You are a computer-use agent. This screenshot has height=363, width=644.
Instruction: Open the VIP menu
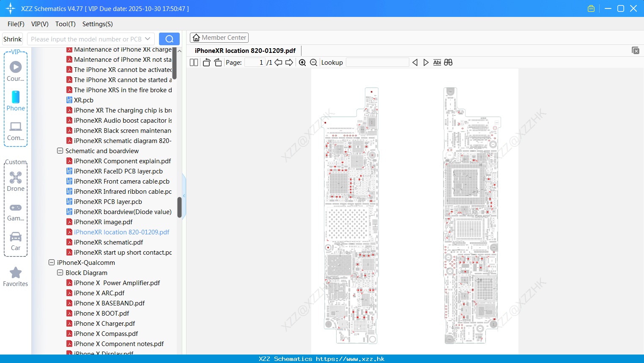coord(40,24)
